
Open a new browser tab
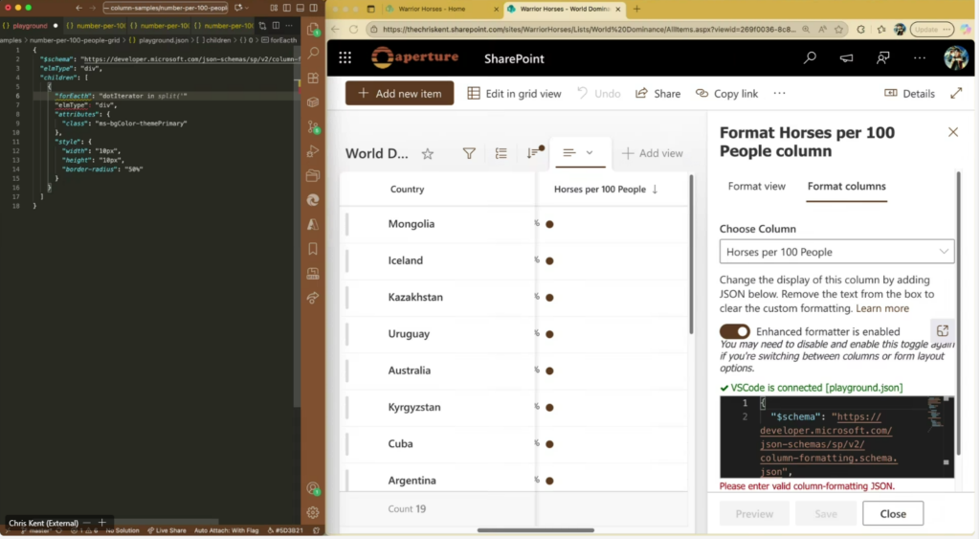(636, 9)
